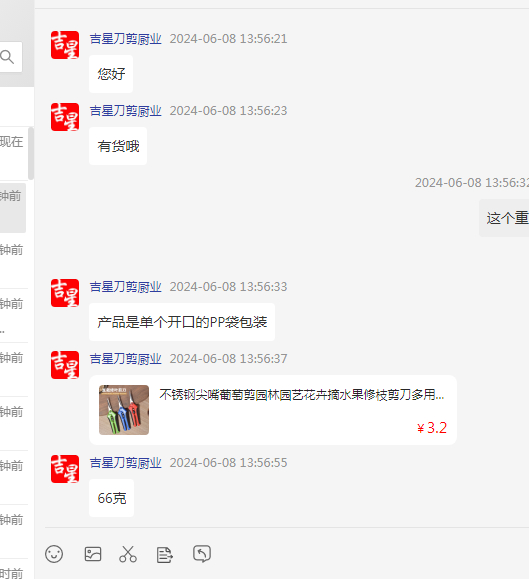Click the sender name above 产品是单个开口的PP袋包装
529x579 pixels.
126,287
